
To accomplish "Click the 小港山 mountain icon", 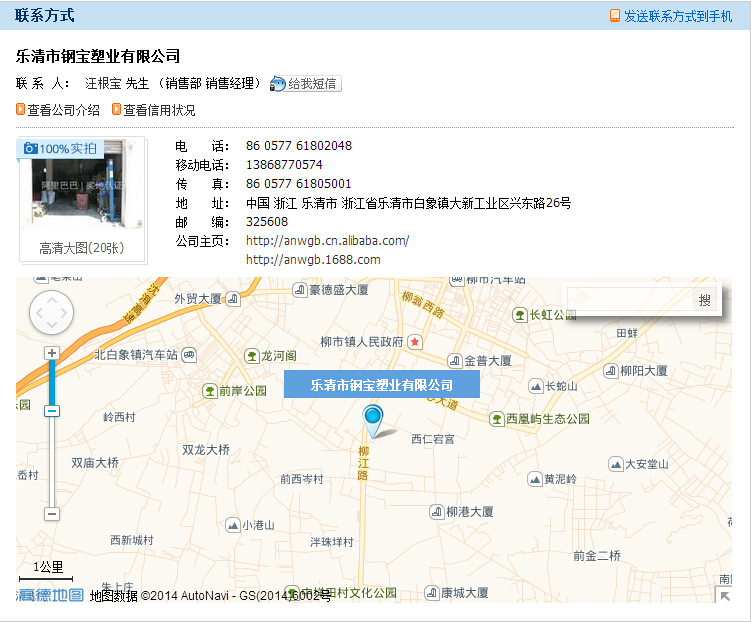I will 233,525.
